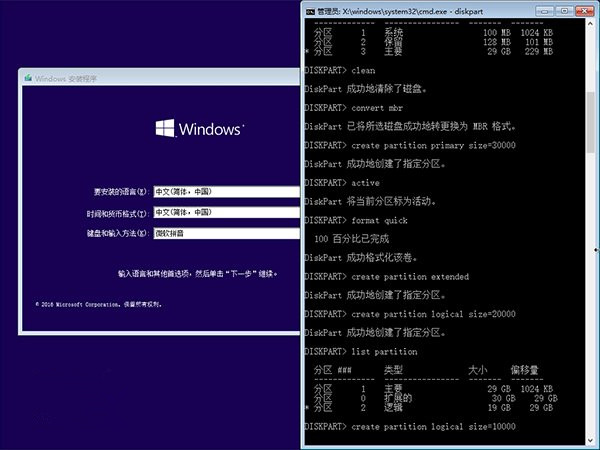
Task: Click the '扩展的' 30 GB partition row
Action: [435, 398]
